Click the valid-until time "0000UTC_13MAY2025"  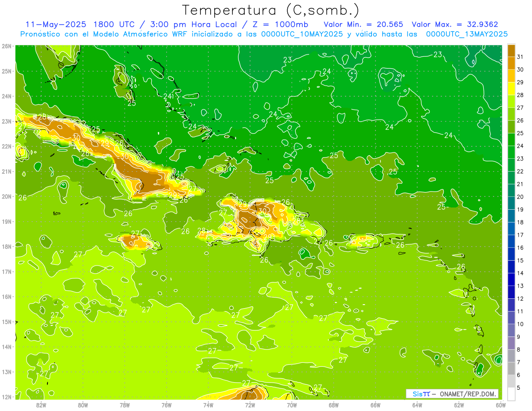(x=467, y=34)
